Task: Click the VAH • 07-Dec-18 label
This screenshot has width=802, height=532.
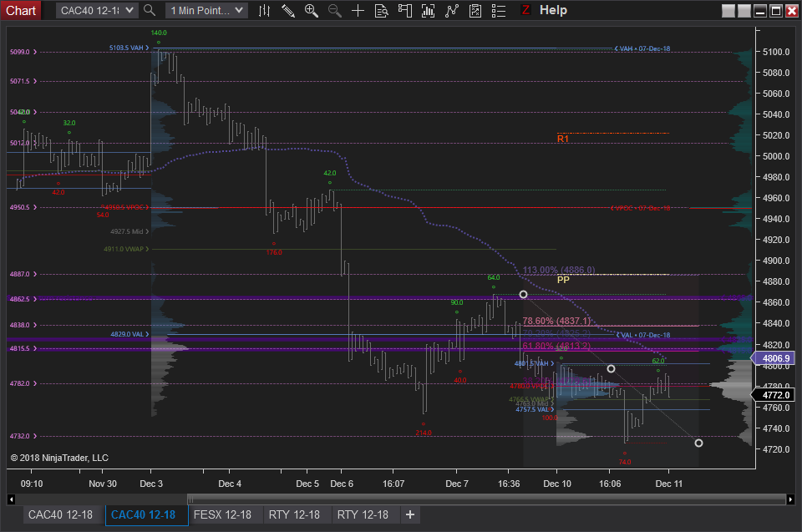Action: click(x=642, y=48)
